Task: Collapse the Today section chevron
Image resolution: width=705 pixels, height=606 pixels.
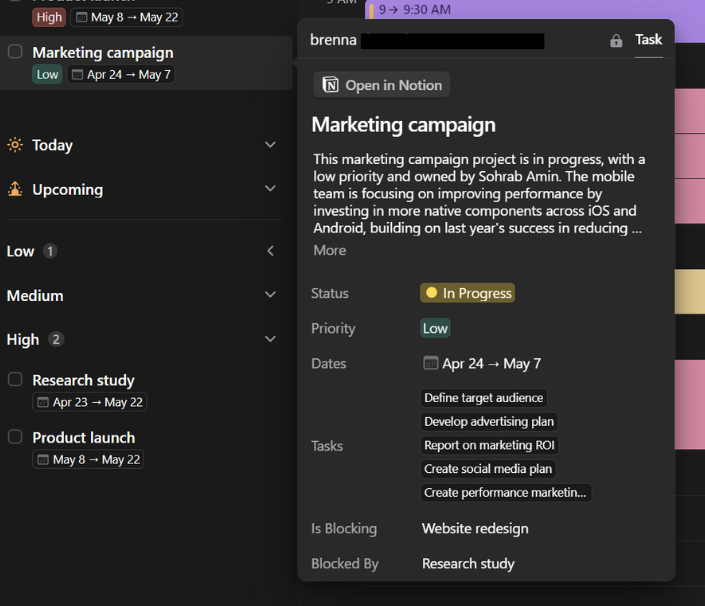Action: click(270, 145)
